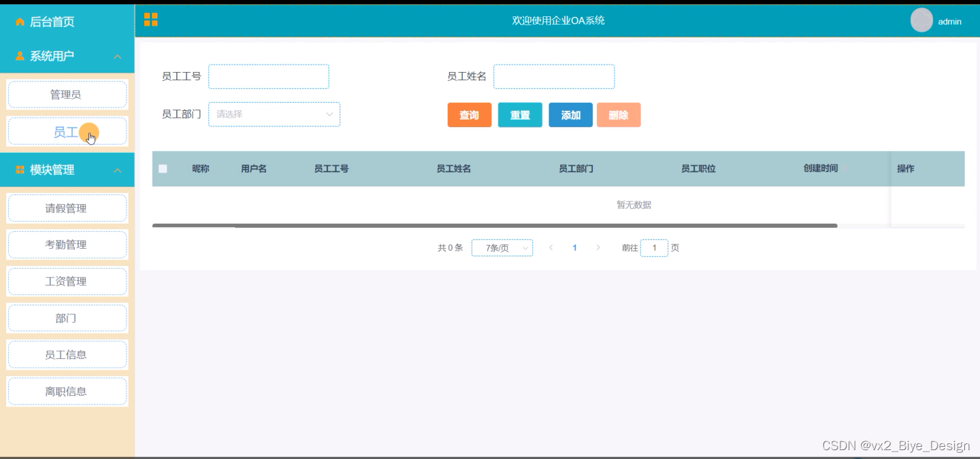The height and width of the screenshot is (459, 980).
Task: Collapse the 系统用户 section chevron
Action: click(117, 56)
